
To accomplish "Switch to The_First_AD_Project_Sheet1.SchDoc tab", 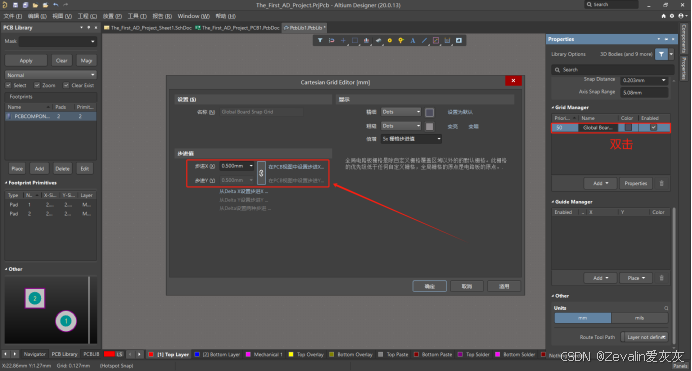I will [148, 28].
